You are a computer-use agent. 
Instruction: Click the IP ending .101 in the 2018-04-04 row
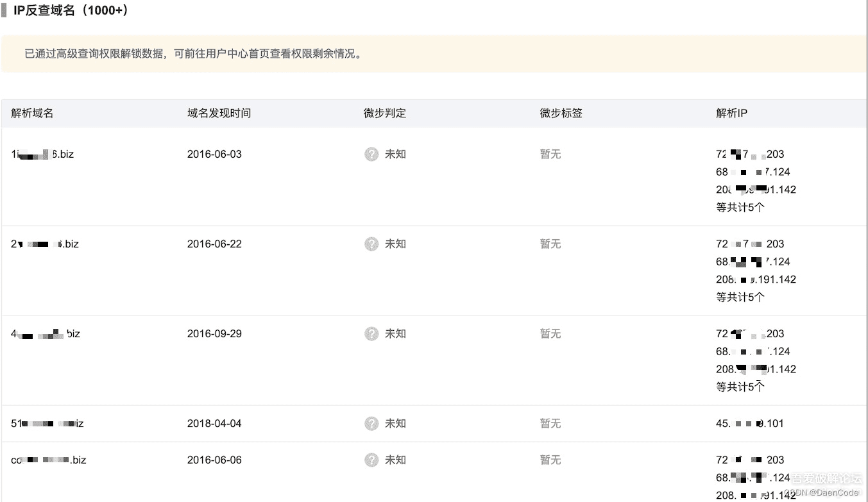[750, 423]
